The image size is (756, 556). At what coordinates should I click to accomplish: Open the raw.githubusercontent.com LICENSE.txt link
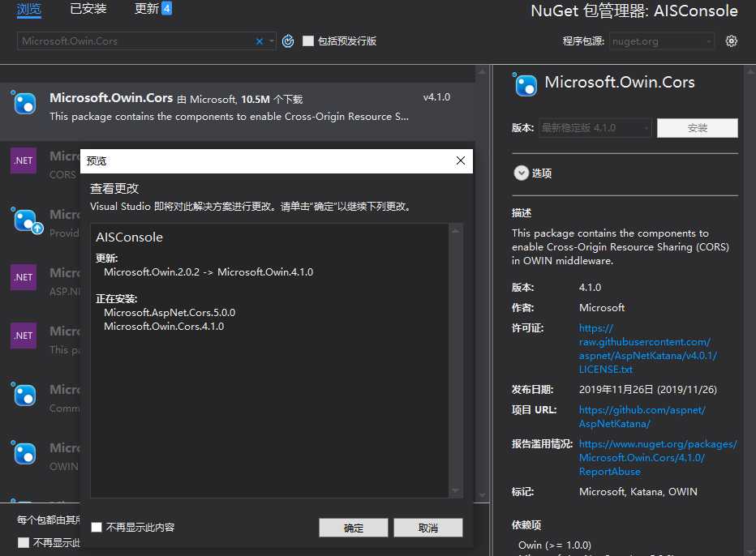647,349
